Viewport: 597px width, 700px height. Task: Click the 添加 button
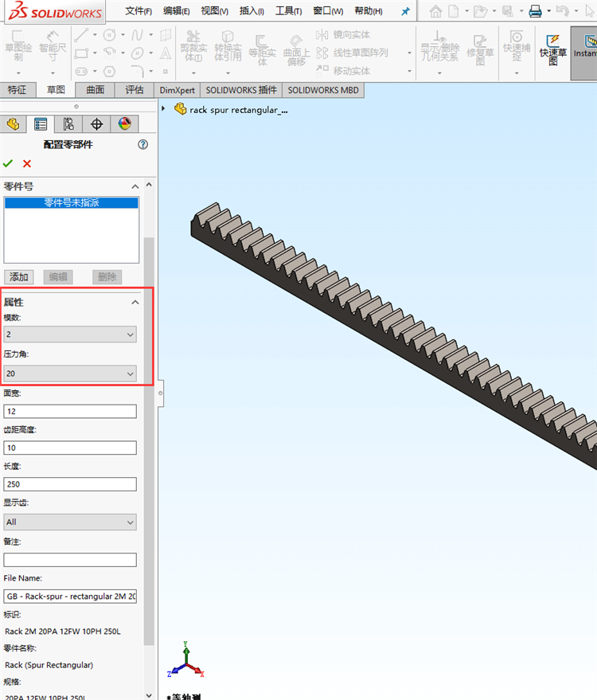19,277
